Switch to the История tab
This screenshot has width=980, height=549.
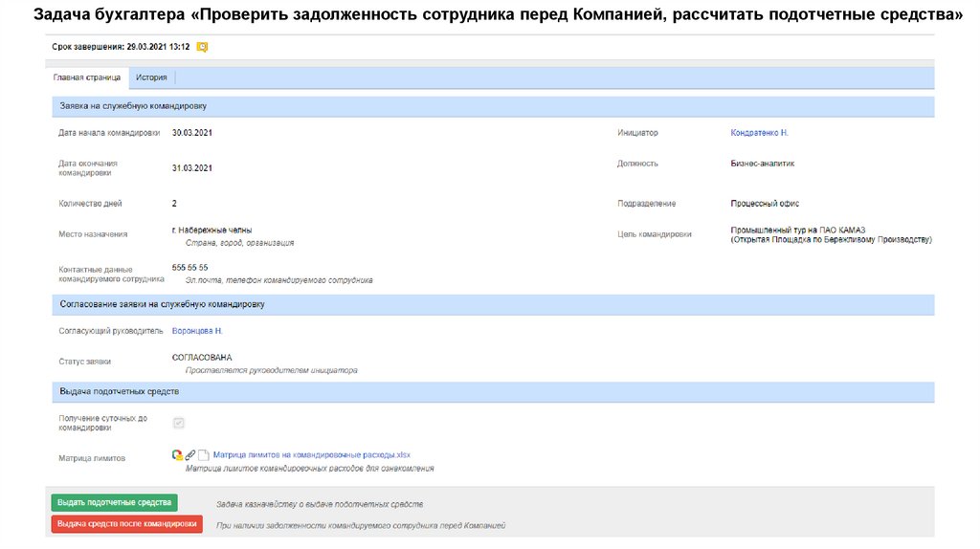[x=151, y=77]
